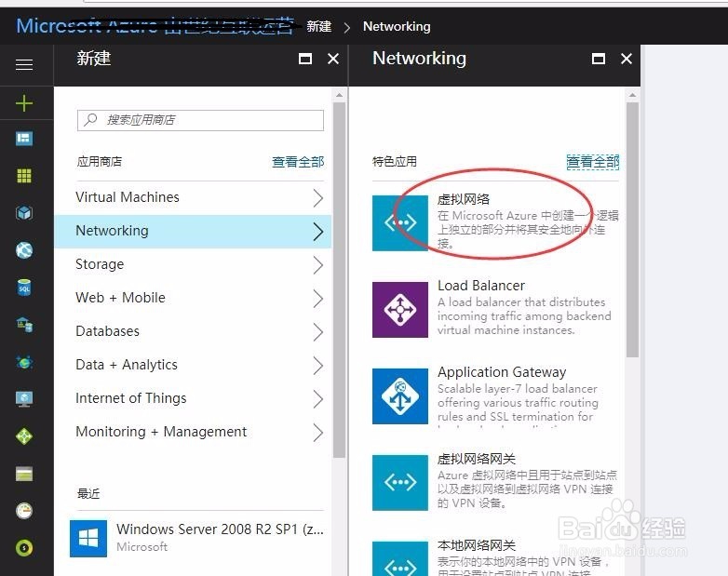Open the 虚拟网络网关 title
Image resolution: width=728 pixels, height=576 pixels.
477,459
